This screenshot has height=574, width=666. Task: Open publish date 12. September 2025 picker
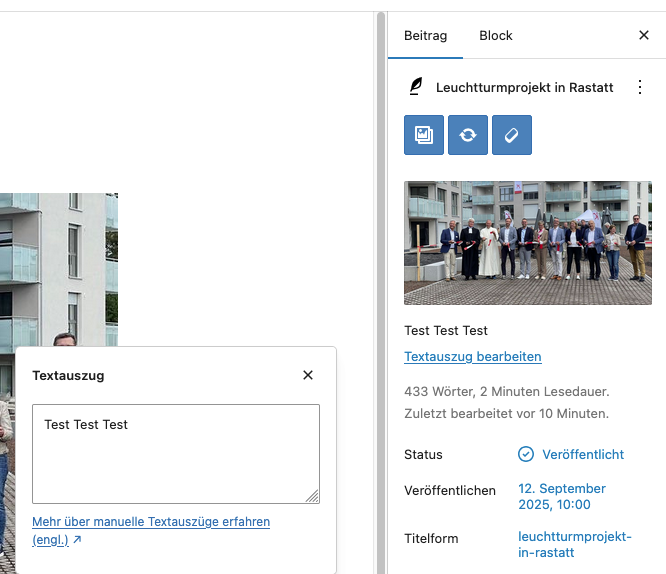561,497
